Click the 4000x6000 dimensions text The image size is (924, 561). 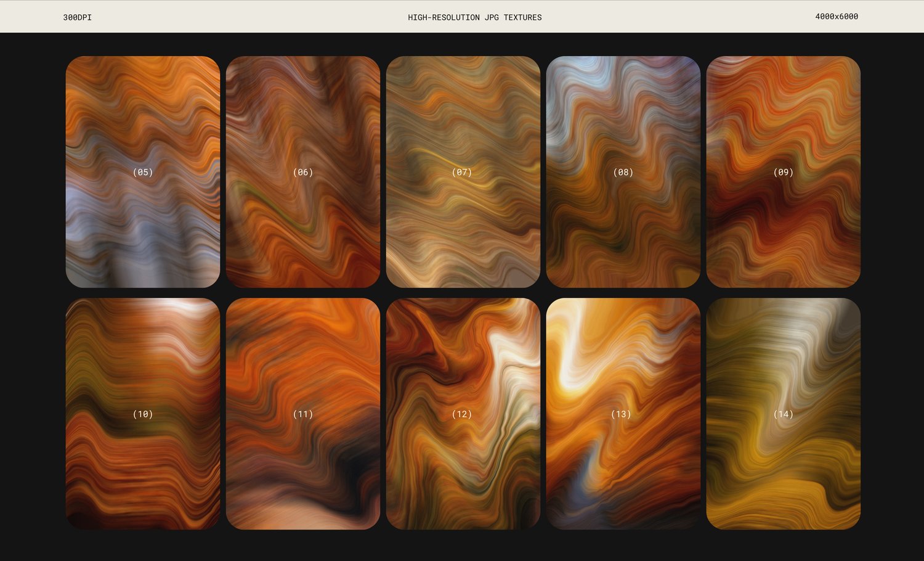click(x=837, y=17)
